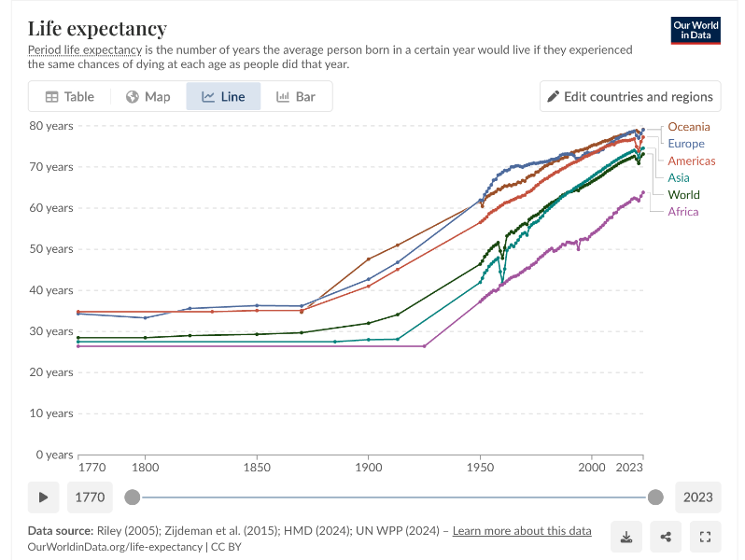
Task: Switch to the Table tab
Action: (x=70, y=96)
